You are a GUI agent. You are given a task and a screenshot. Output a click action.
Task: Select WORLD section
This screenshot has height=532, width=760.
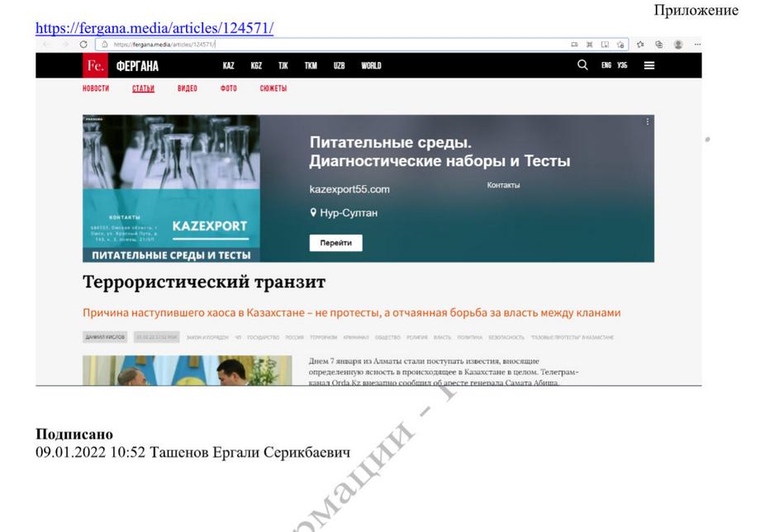pos(371,65)
